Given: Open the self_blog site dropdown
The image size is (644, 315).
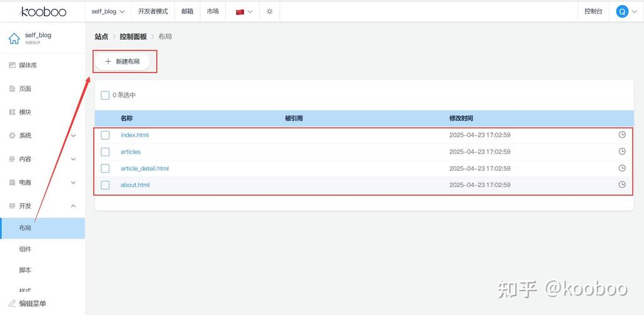Looking at the screenshot, I should click(x=108, y=11).
